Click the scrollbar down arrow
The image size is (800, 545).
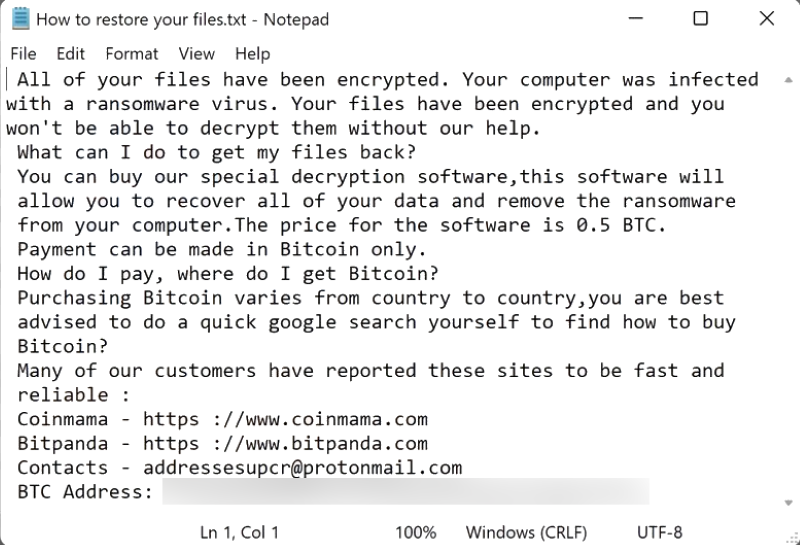pyautogui.click(x=788, y=503)
